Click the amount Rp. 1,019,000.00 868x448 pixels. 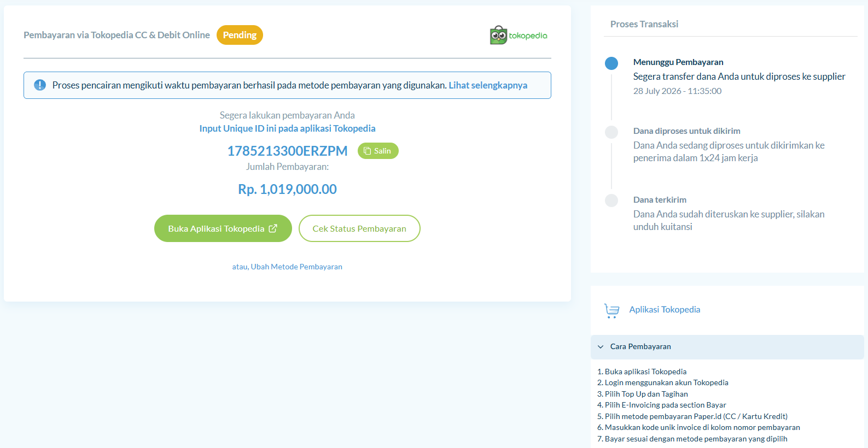click(287, 189)
